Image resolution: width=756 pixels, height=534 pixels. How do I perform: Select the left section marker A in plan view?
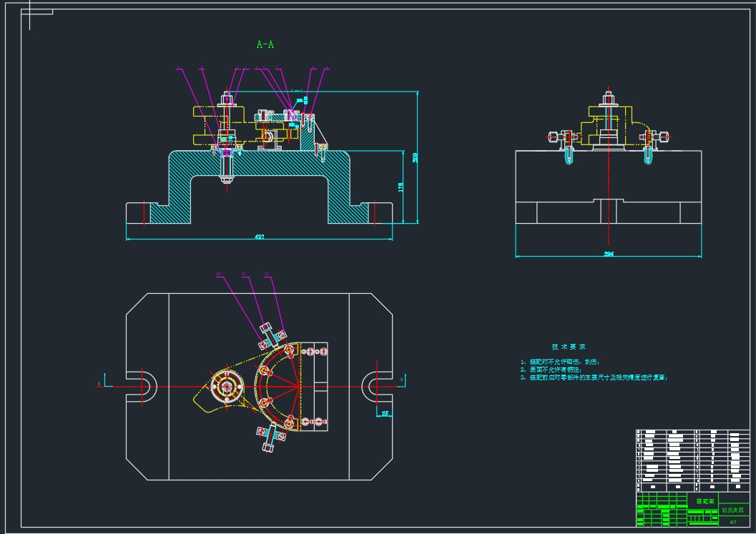pos(99,384)
